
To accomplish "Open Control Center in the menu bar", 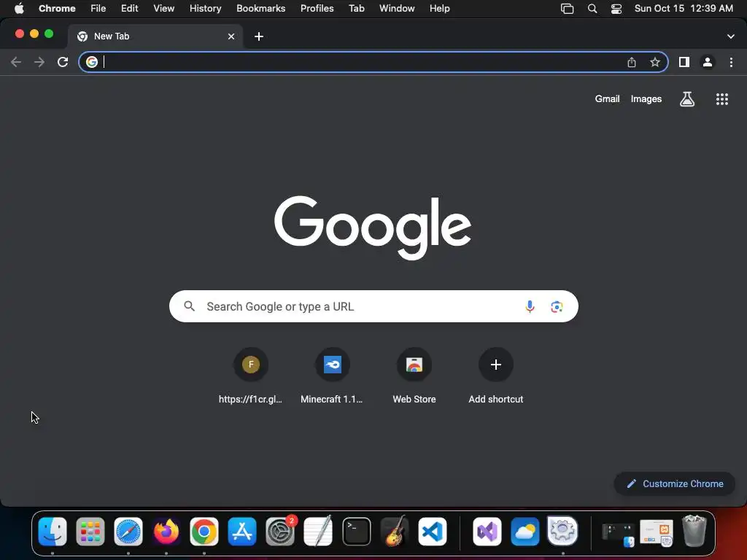I will [616, 9].
